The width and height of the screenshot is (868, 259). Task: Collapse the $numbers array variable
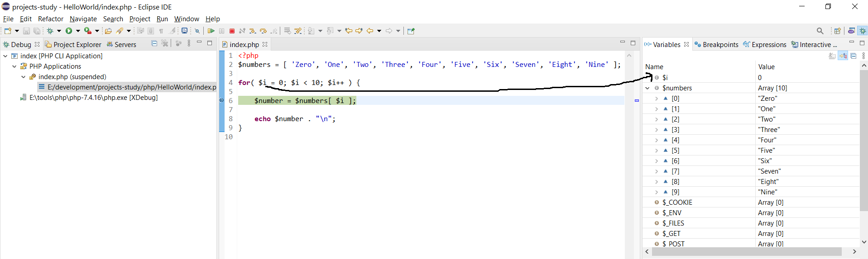coord(647,88)
